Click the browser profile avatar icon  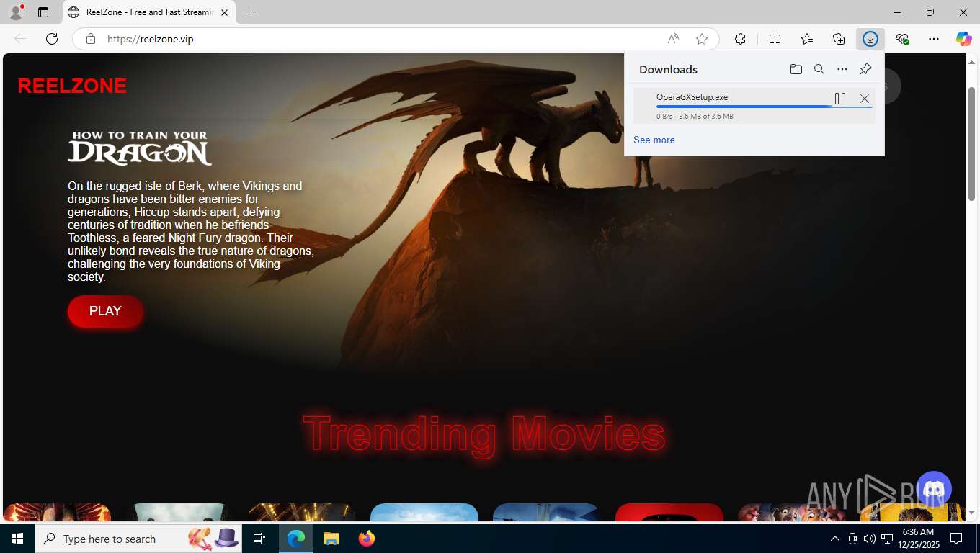point(16,12)
